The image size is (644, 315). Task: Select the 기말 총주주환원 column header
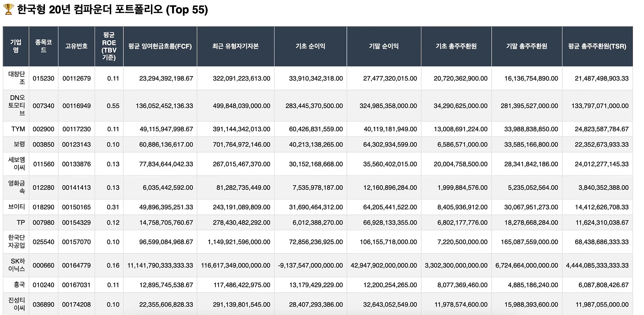click(527, 46)
